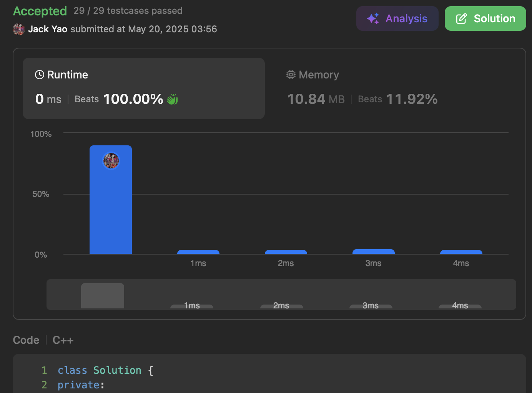
Task: Click the "Code" section heading
Action: pyautogui.click(x=26, y=340)
